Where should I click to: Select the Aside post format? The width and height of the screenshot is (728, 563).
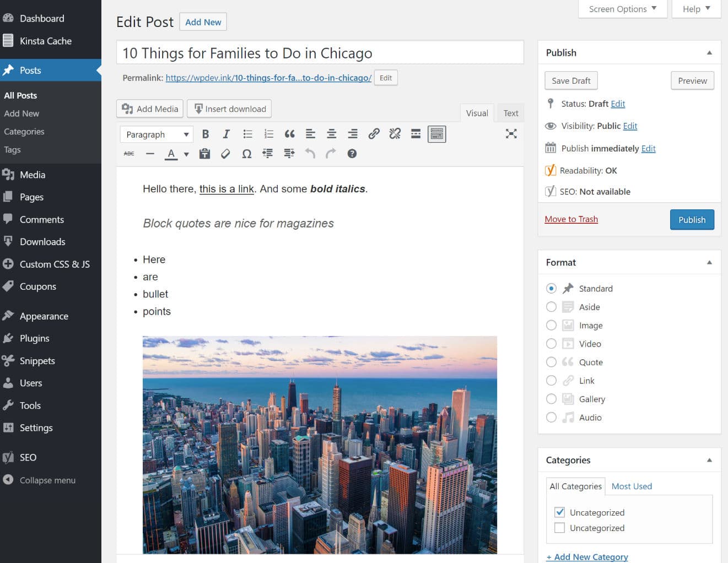(x=551, y=307)
